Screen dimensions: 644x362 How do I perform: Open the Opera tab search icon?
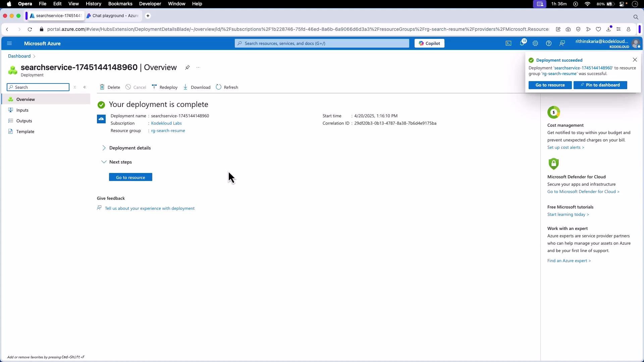(x=636, y=17)
